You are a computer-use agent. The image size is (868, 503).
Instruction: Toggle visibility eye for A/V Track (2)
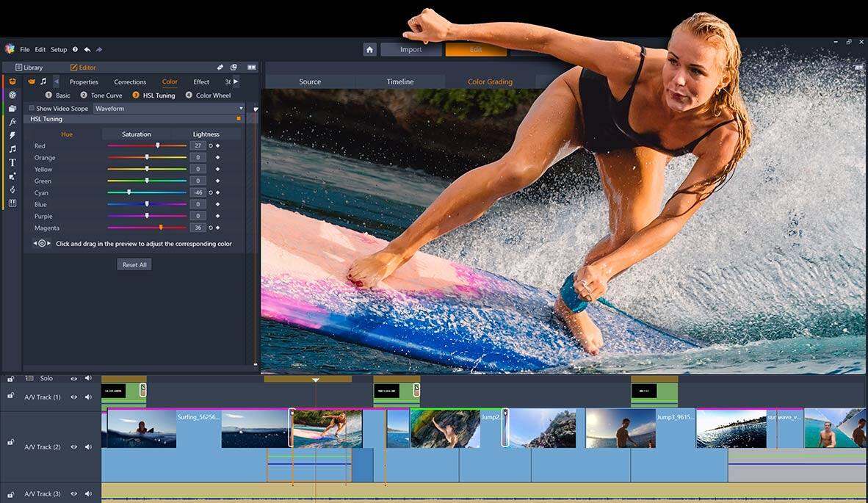pyautogui.click(x=73, y=447)
